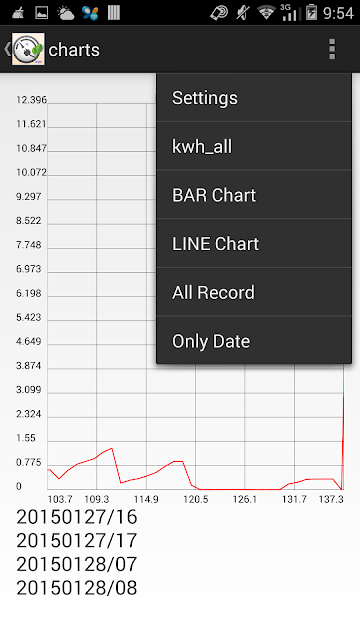Switch to BAR Chart
Image resolution: width=360 pixels, height=640 pixels.
pos(254,195)
